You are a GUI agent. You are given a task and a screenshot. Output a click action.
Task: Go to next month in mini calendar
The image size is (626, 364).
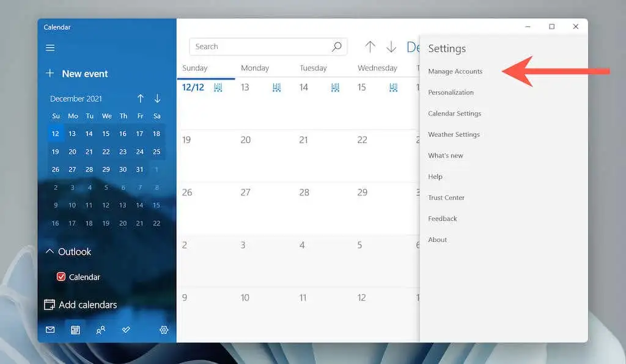157,98
